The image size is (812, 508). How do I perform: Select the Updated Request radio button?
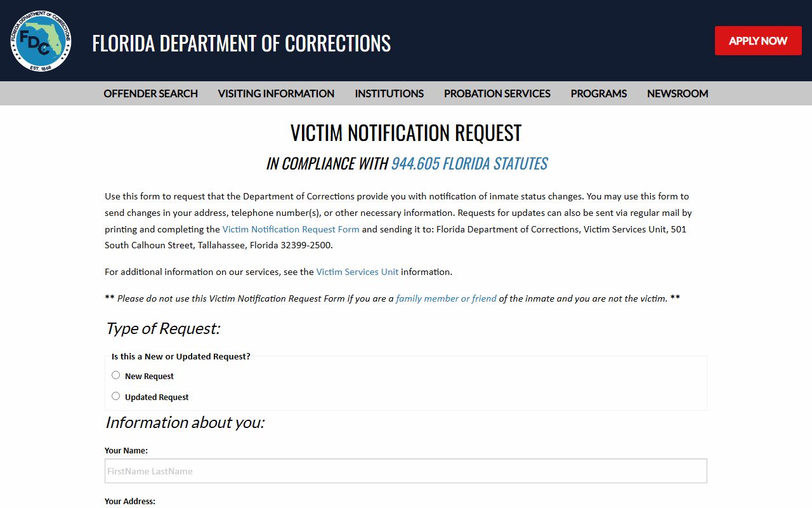[x=115, y=396]
